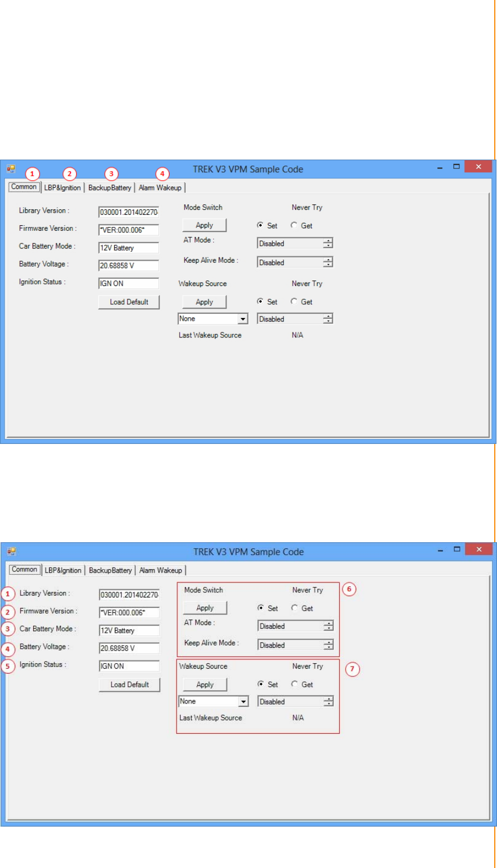Click the Keep Alive Mode spinner arrows in the top window
Screen dimensions: 497x868
coord(328,262)
